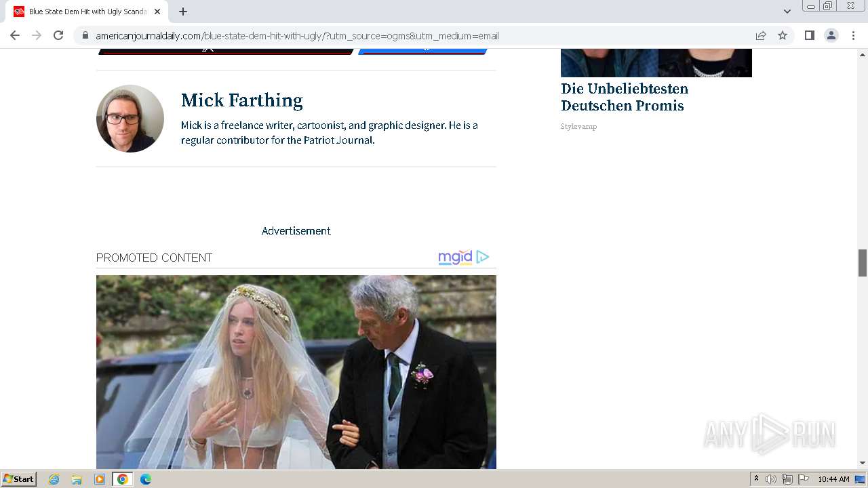The height and width of the screenshot is (488, 868).
Task: Open the mgid logo link
Action: pos(455,257)
